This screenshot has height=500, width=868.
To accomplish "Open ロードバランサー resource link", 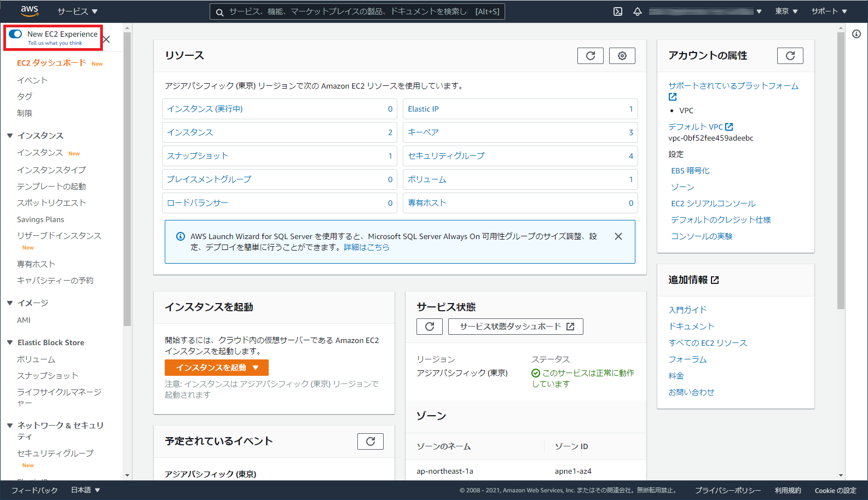I will click(x=198, y=203).
